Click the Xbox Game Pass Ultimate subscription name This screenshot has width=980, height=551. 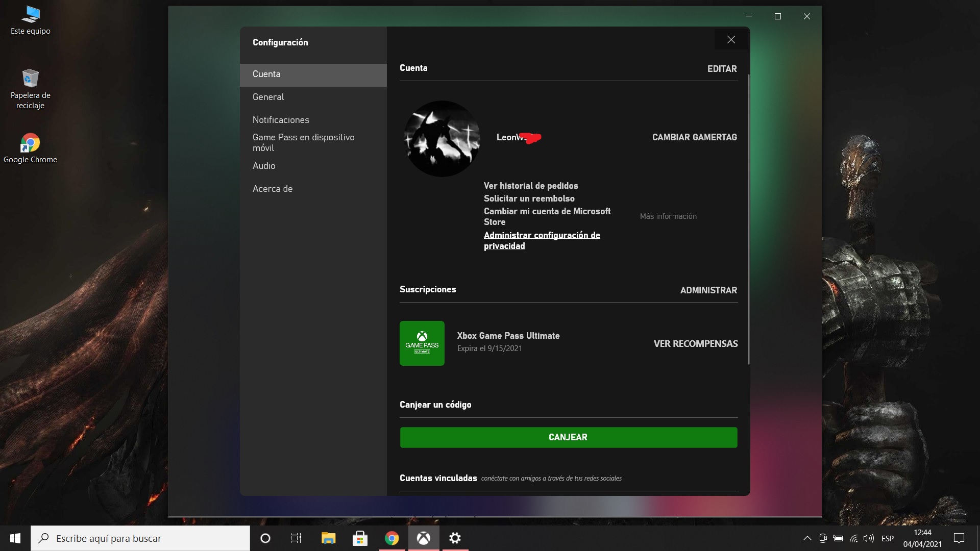[508, 336]
